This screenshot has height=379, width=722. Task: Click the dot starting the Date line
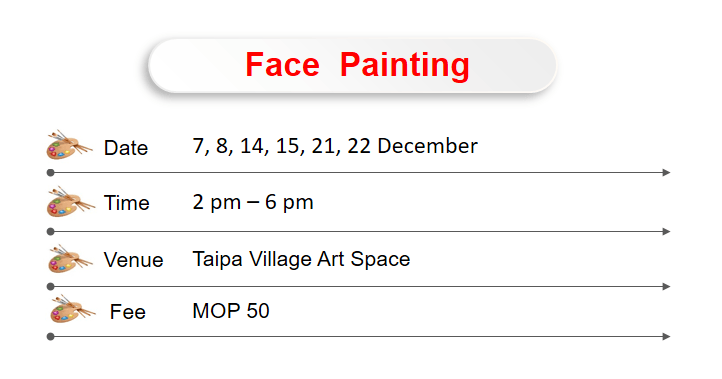(x=51, y=173)
